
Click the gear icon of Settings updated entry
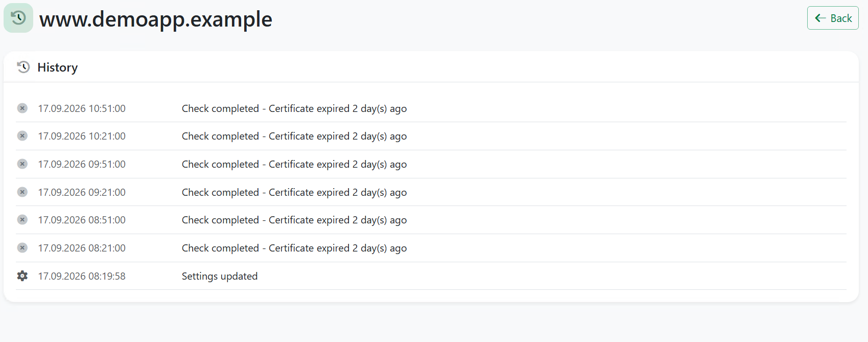click(22, 276)
